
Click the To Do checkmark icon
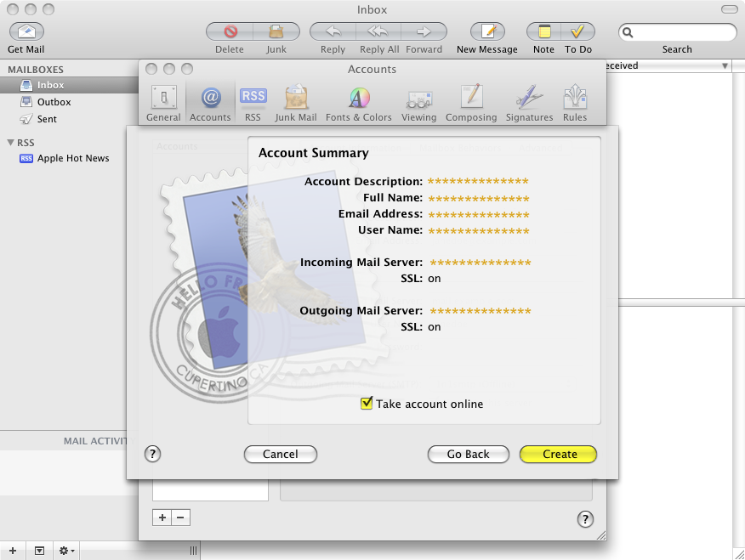pos(577,31)
